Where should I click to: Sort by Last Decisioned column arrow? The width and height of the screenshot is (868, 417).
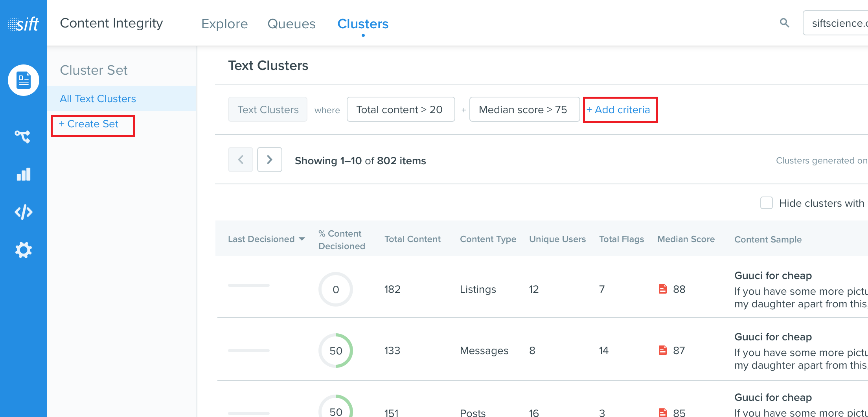[302, 239]
